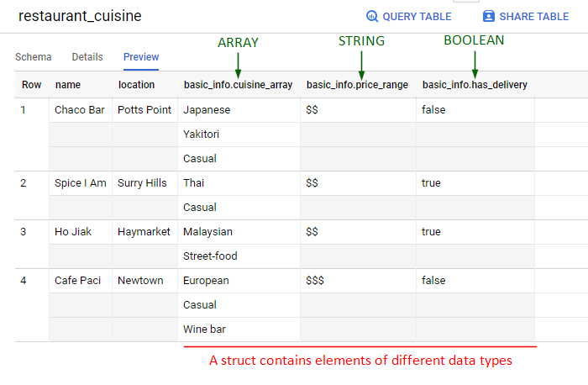Click the $$ price cell for Ho Jiak
Screen dimensions: 588x385
(x=358, y=232)
